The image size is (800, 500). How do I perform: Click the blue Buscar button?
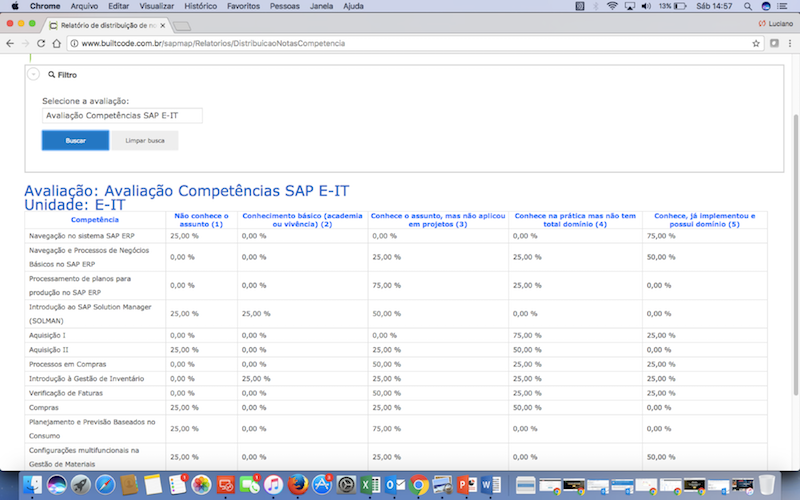[x=76, y=140]
